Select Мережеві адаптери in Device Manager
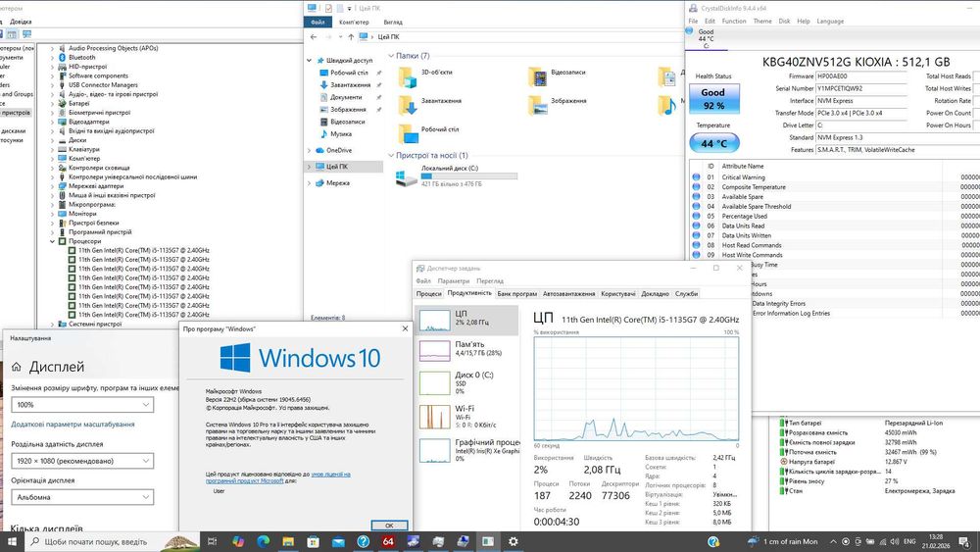The image size is (980, 552). pyautogui.click(x=96, y=186)
